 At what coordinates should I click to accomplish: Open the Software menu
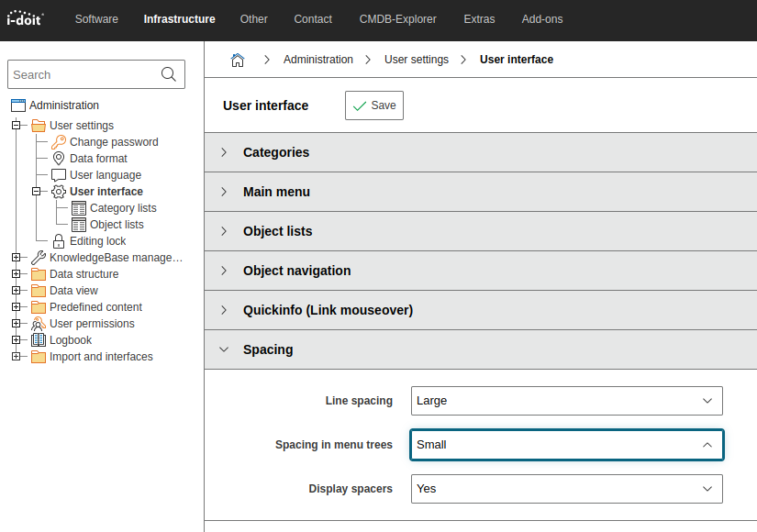coord(96,19)
